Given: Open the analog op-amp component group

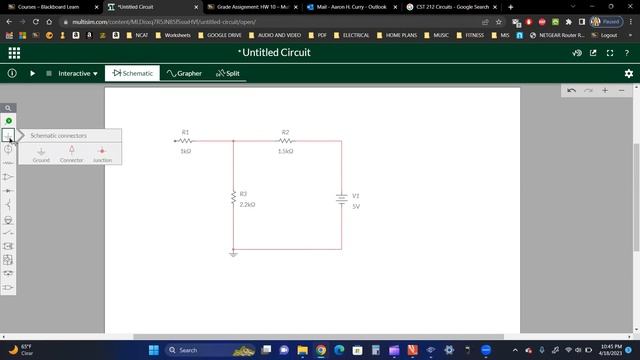Looking at the screenshot, I should click(8, 177).
